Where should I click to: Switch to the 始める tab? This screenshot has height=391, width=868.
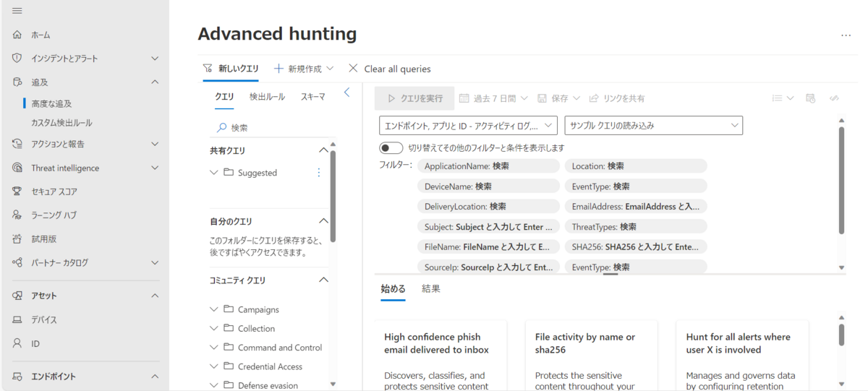click(393, 288)
